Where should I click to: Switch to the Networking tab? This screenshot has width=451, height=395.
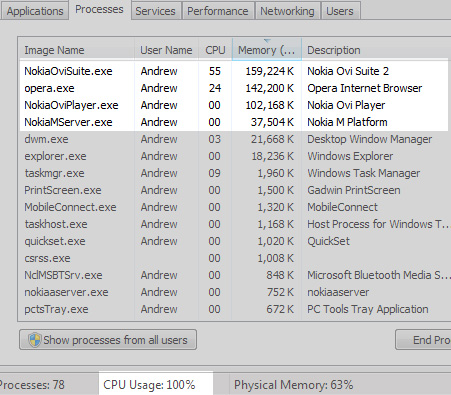tap(287, 11)
